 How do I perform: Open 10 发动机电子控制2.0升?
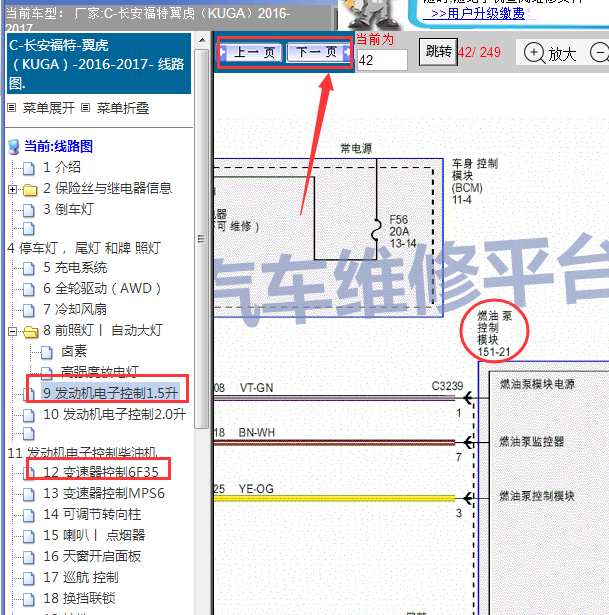(x=114, y=414)
